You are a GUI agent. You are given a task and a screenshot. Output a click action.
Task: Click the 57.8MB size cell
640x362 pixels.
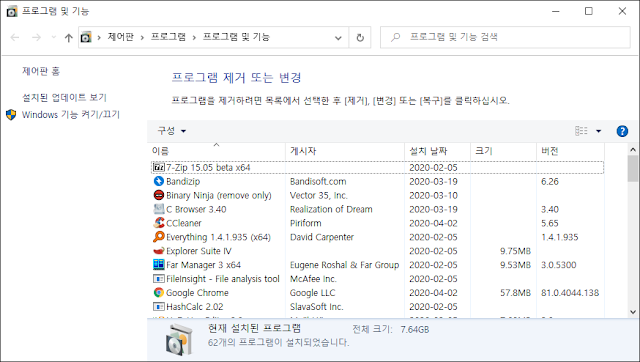point(516,293)
